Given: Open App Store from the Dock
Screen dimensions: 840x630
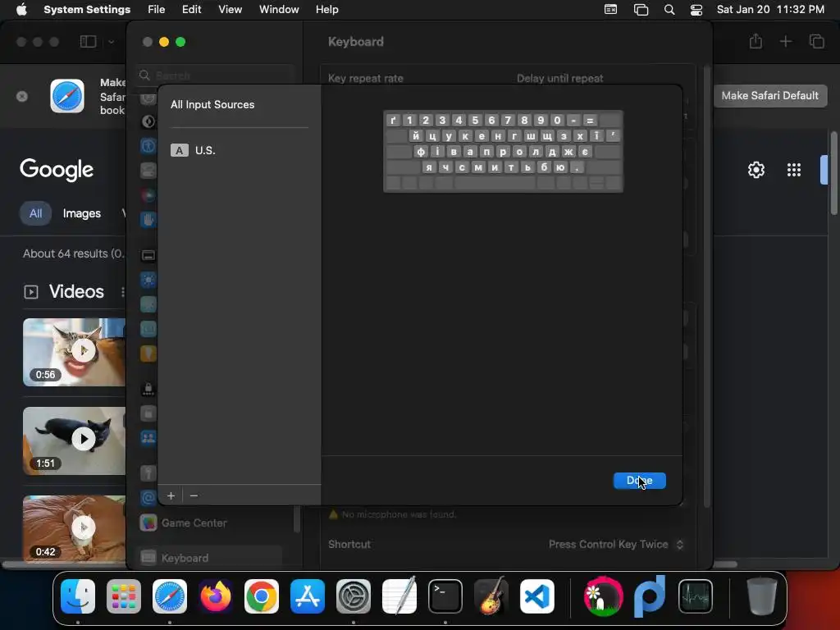Looking at the screenshot, I should [308, 596].
